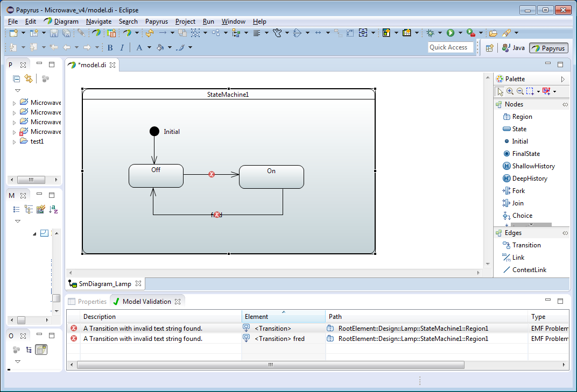Expand the Microwave project with the error marker
This screenshot has width=577, height=392.
pos(15,132)
